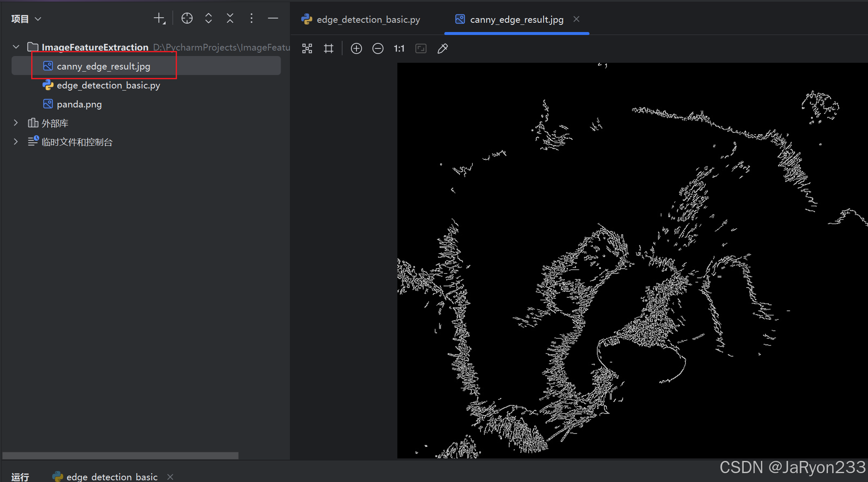The image size is (868, 482).
Task: Toggle chessboard transparency in image viewer
Action: click(307, 49)
